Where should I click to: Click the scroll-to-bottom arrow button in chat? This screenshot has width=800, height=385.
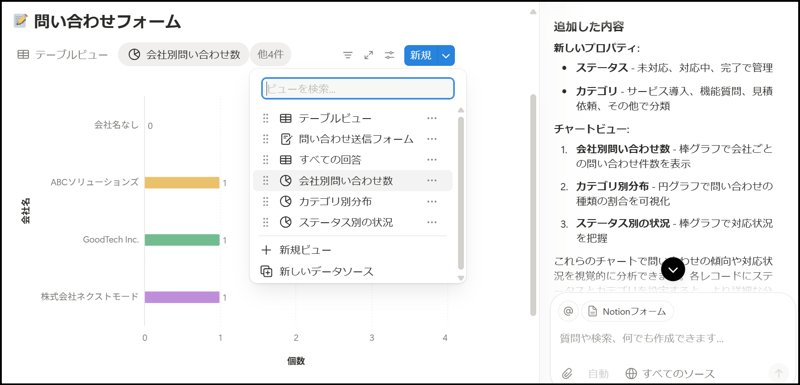point(673,270)
